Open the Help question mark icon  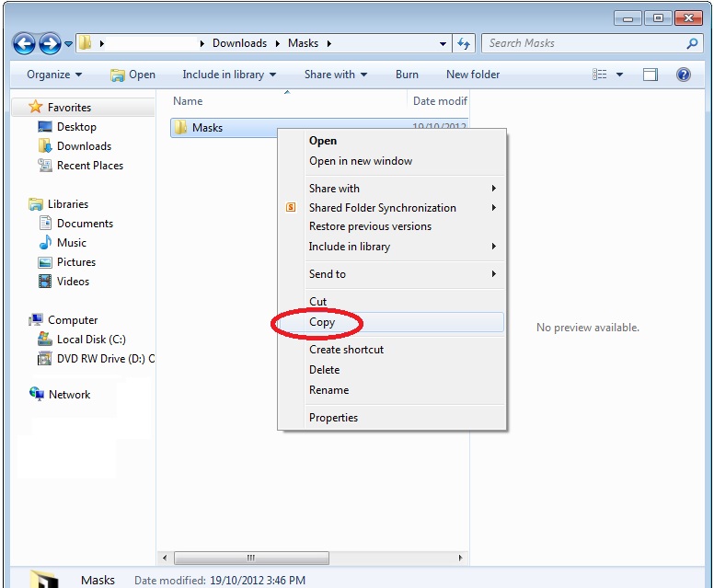pos(684,75)
